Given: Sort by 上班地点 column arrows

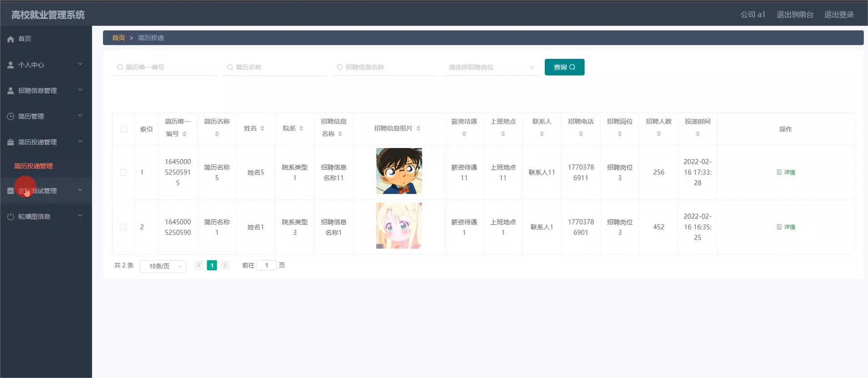Looking at the screenshot, I should click(x=503, y=134).
